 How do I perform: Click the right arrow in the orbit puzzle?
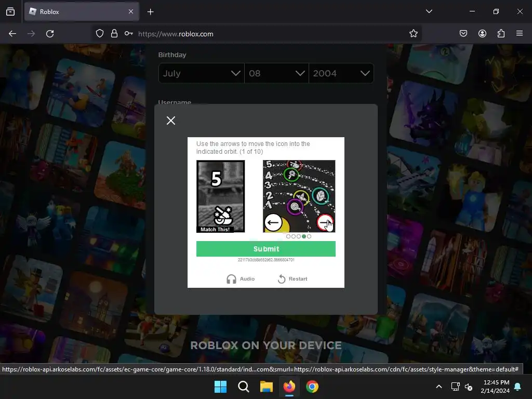[x=325, y=222]
